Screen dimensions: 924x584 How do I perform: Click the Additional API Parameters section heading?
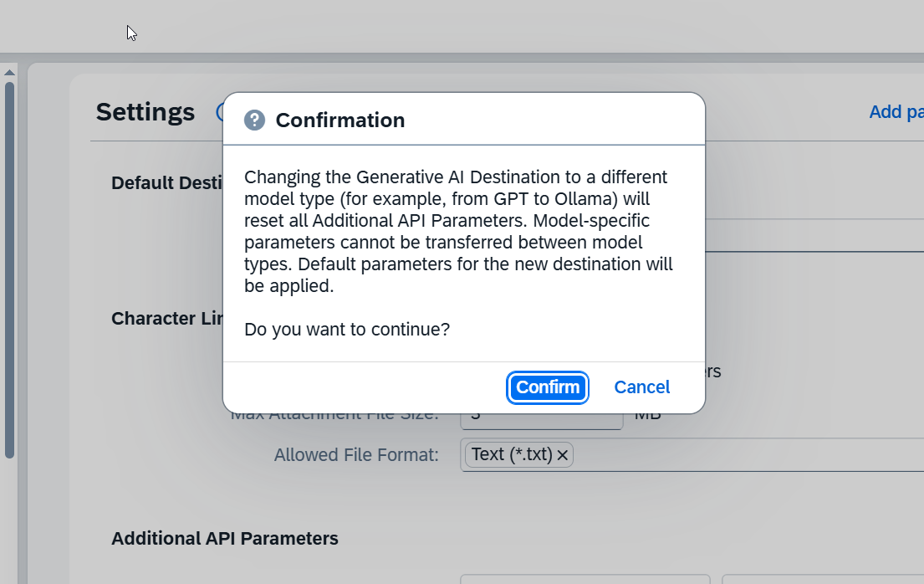pos(224,539)
